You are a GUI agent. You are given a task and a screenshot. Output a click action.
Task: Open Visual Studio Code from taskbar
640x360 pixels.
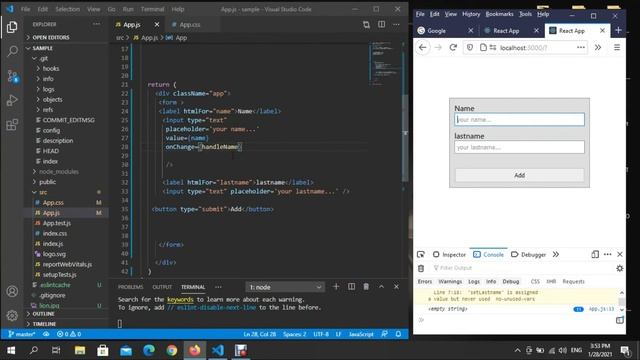tap(218, 350)
